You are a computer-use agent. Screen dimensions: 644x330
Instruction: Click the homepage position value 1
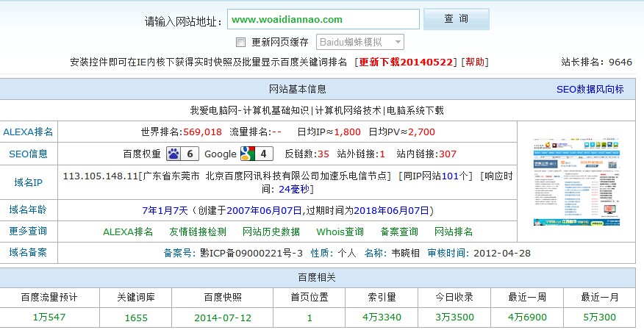310,318
